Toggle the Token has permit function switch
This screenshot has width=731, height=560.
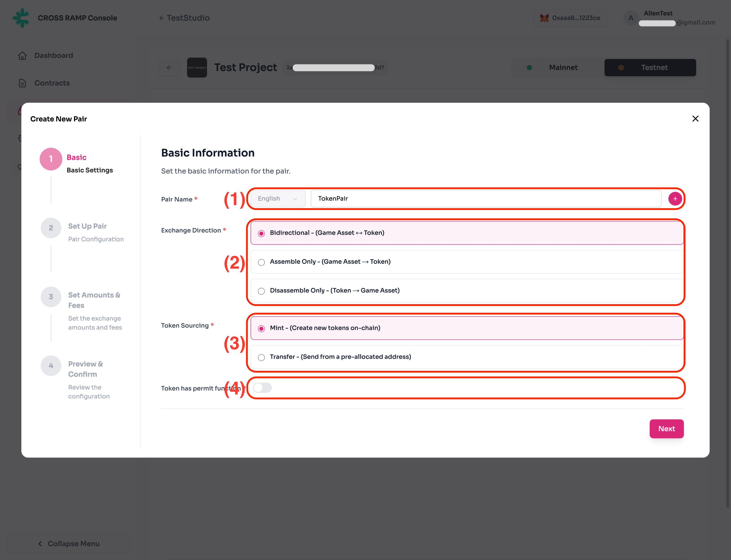point(262,388)
